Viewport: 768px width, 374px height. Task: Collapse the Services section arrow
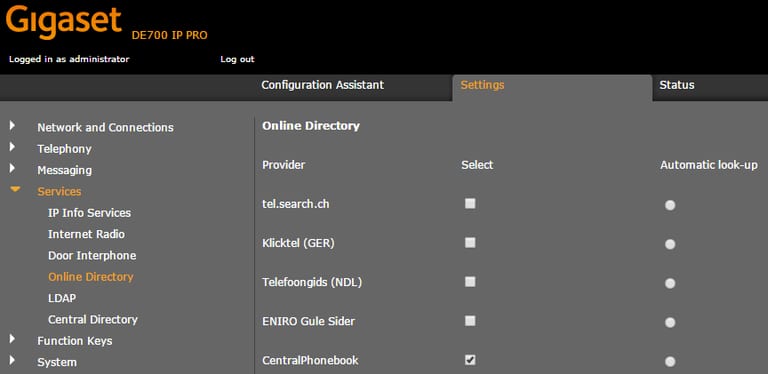click(15, 189)
